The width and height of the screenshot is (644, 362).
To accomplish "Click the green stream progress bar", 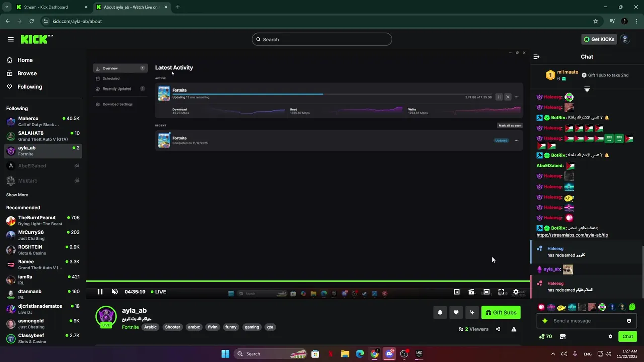I will [308, 281].
